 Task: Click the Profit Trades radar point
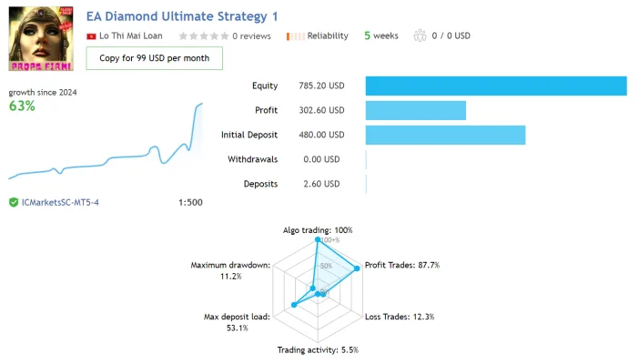point(357,268)
